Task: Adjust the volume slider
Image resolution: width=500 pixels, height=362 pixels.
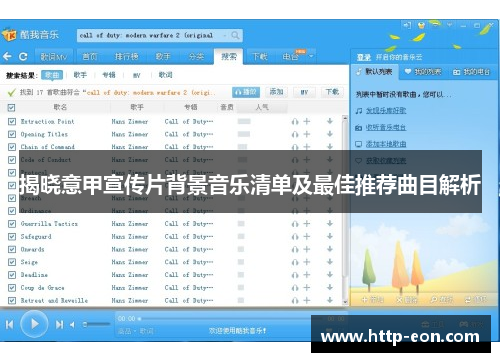Action: [x=97, y=324]
